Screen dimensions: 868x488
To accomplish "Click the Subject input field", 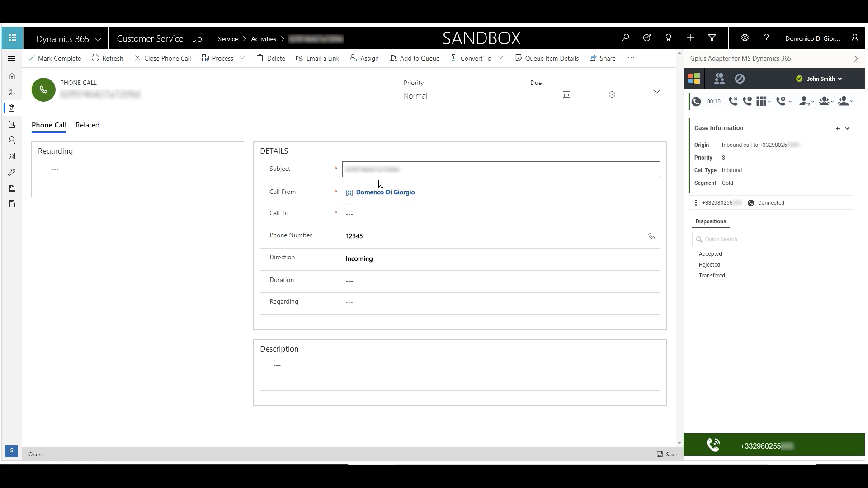I will click(x=501, y=169).
